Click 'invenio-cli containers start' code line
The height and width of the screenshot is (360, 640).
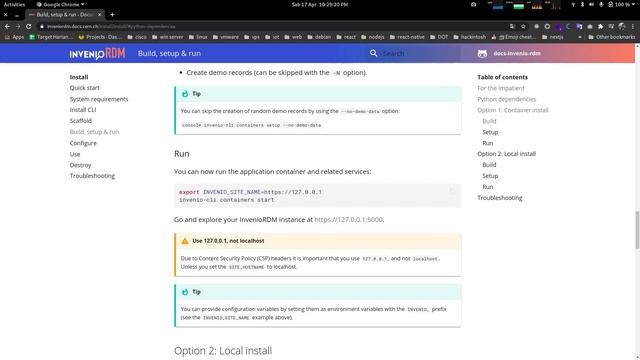[x=227, y=200]
